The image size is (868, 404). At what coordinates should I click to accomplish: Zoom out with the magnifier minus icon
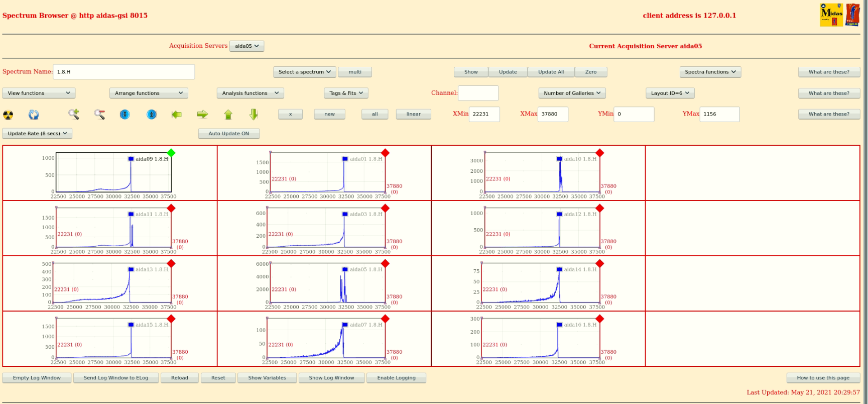99,115
